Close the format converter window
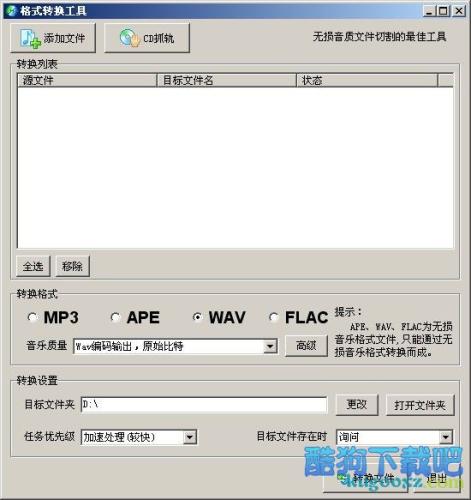 459,11
